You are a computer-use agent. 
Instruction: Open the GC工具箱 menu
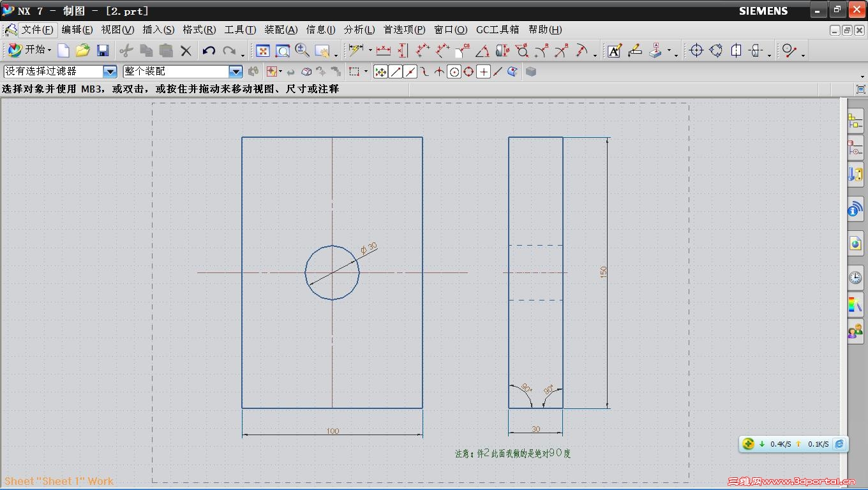tap(498, 29)
